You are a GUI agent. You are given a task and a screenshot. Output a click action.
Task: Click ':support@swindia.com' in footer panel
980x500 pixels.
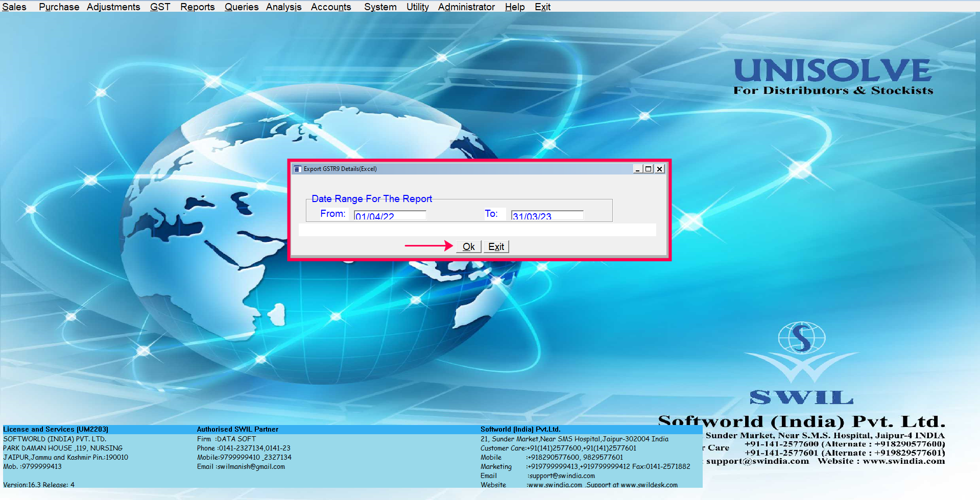(561, 476)
